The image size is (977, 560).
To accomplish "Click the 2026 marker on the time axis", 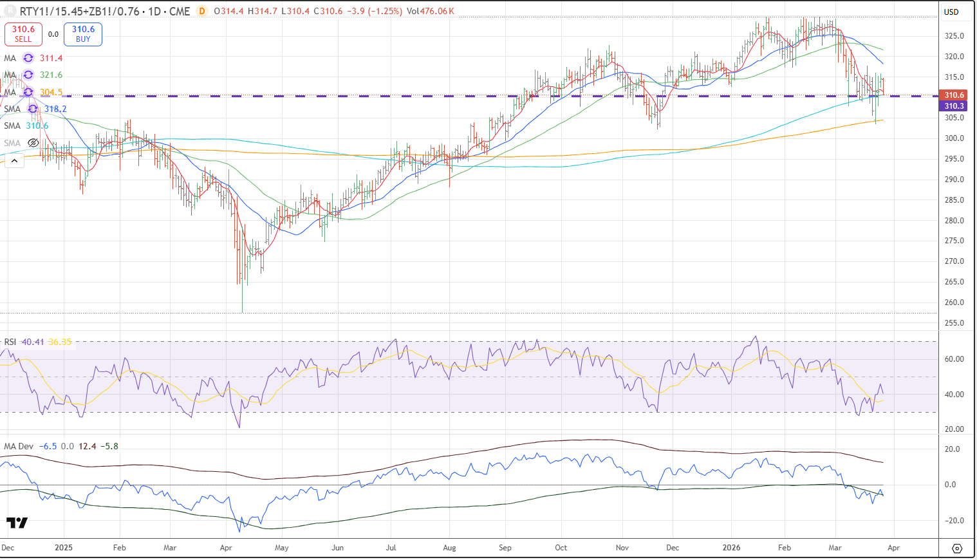I will pyautogui.click(x=731, y=548).
